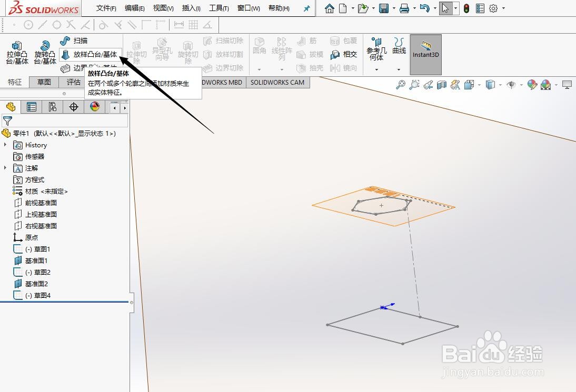Save the document with the floppy icon
576x392 pixels.
pos(384,8)
